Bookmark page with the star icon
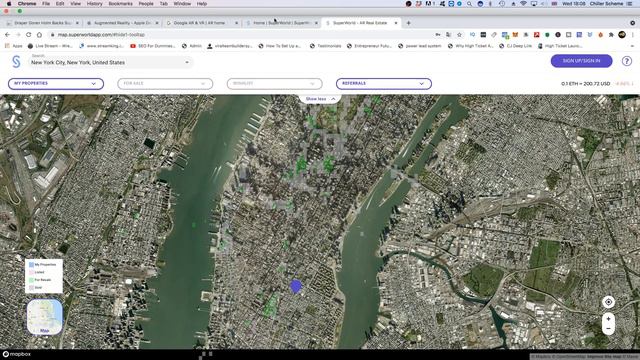The height and width of the screenshot is (360, 640). pyautogui.click(x=459, y=35)
